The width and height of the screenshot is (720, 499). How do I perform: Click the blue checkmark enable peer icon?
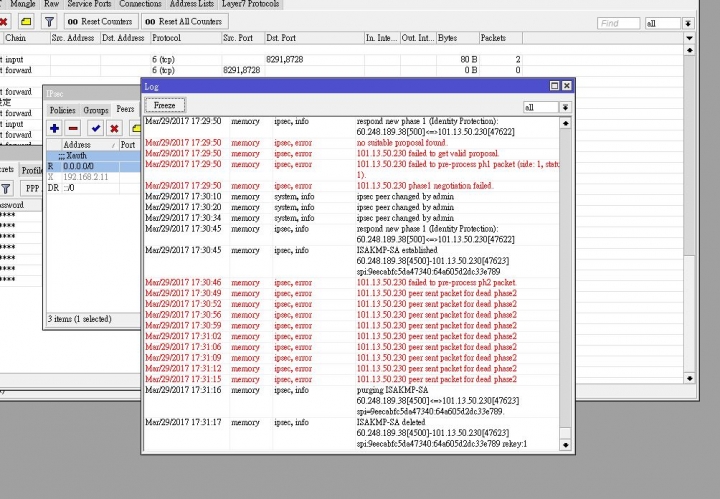(x=96, y=128)
